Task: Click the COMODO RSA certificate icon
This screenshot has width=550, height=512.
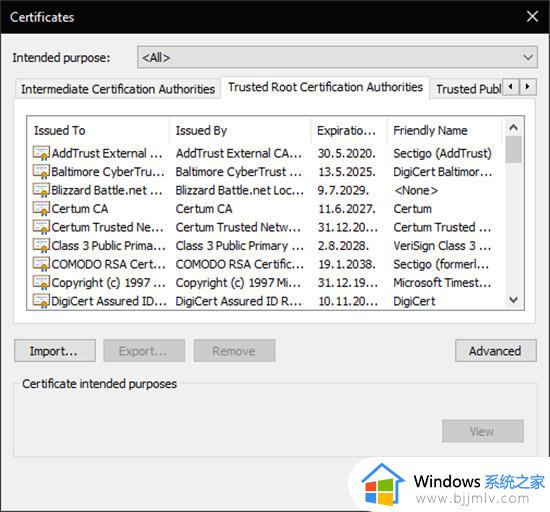Action: (41, 264)
